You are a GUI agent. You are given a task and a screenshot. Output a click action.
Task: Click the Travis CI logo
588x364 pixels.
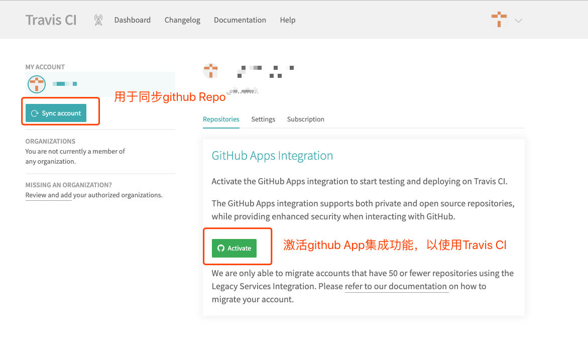[x=51, y=20]
